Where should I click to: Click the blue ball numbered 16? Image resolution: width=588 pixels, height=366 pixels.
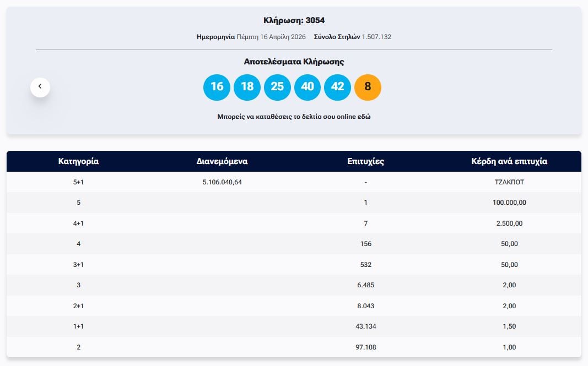point(217,87)
